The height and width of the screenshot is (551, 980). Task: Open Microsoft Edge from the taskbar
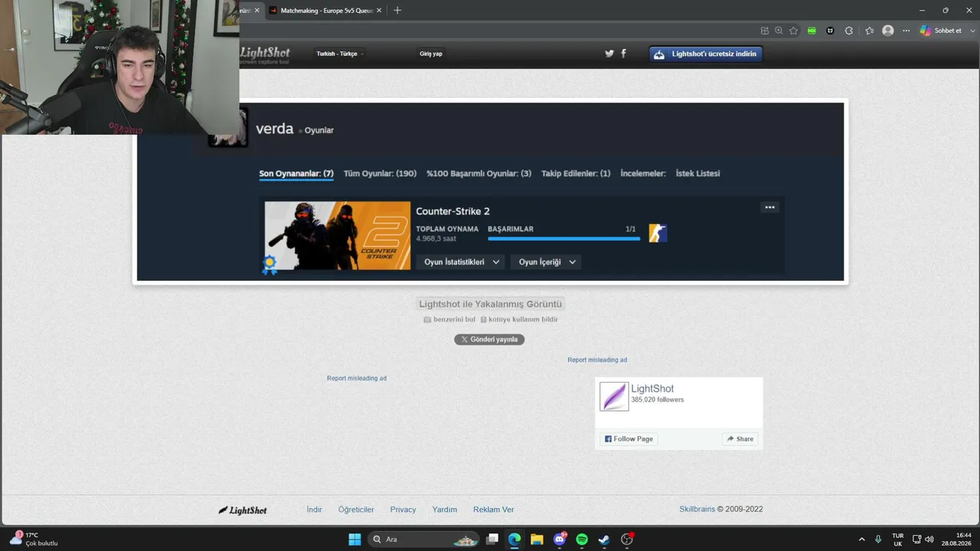[x=514, y=540]
